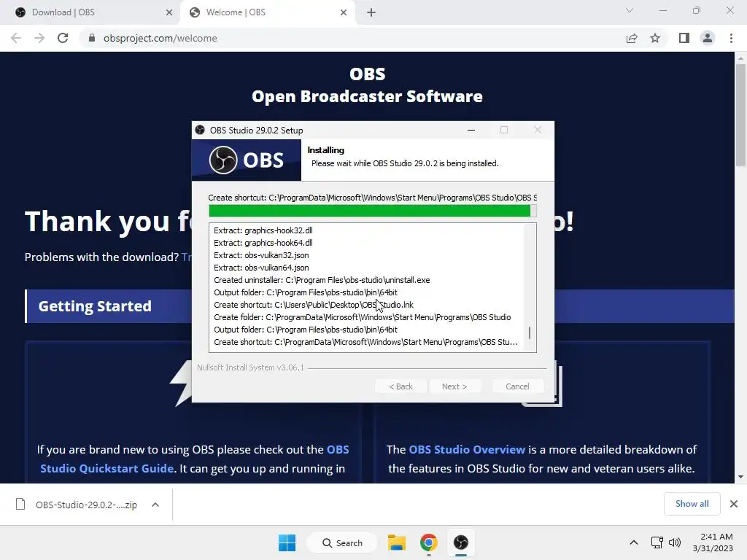The image size is (747, 560).
Task: Click Next in OBS setup
Action: pyautogui.click(x=454, y=386)
